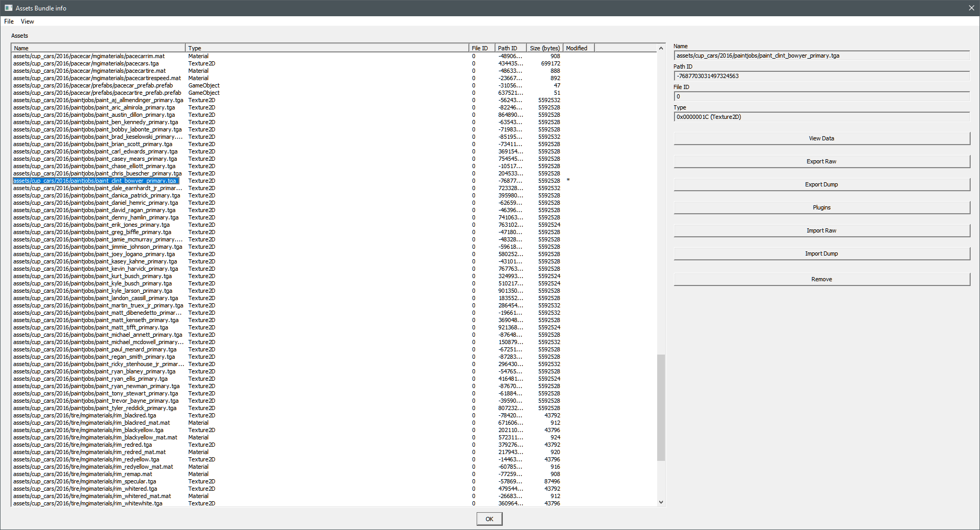The height and width of the screenshot is (530, 980).
Task: Select paint_kurt_busch_primary.tga row
Action: (x=334, y=276)
